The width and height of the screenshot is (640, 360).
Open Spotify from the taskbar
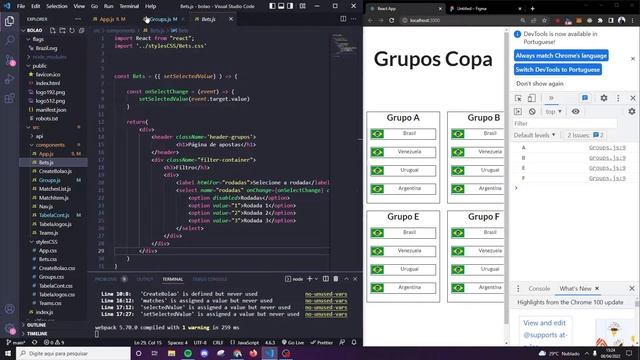tap(188, 353)
